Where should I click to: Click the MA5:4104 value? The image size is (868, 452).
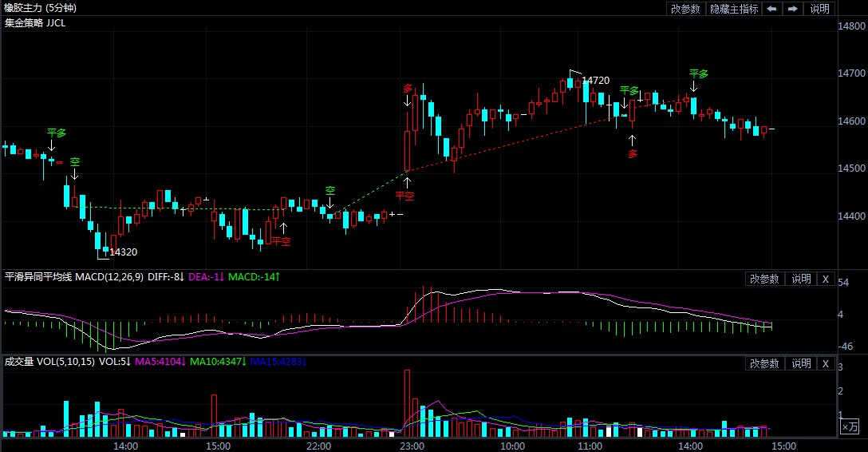click(160, 362)
